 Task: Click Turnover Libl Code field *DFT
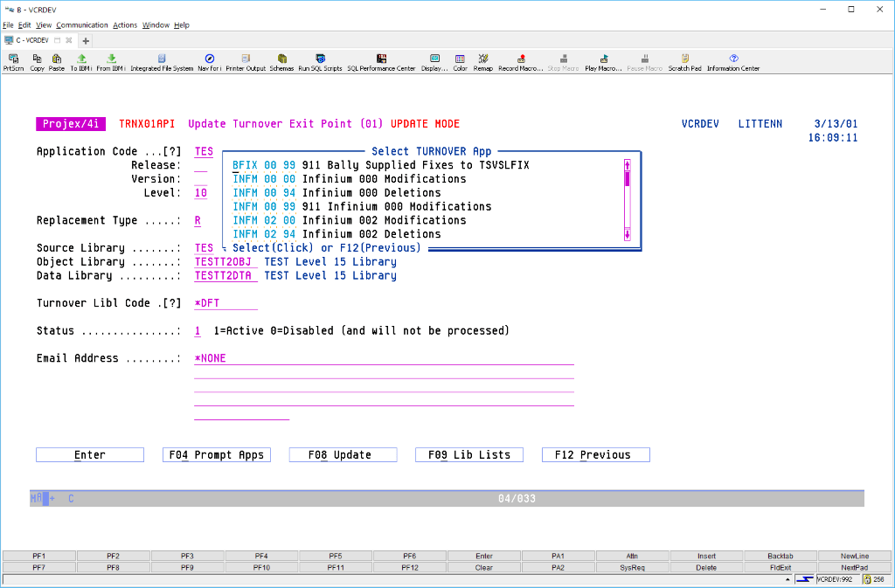click(x=225, y=303)
